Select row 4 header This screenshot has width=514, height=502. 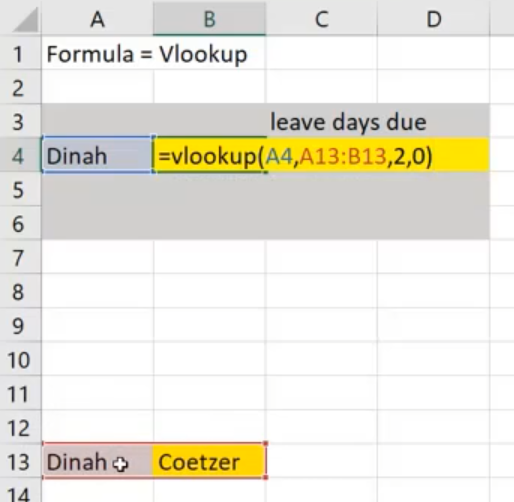click(20, 155)
